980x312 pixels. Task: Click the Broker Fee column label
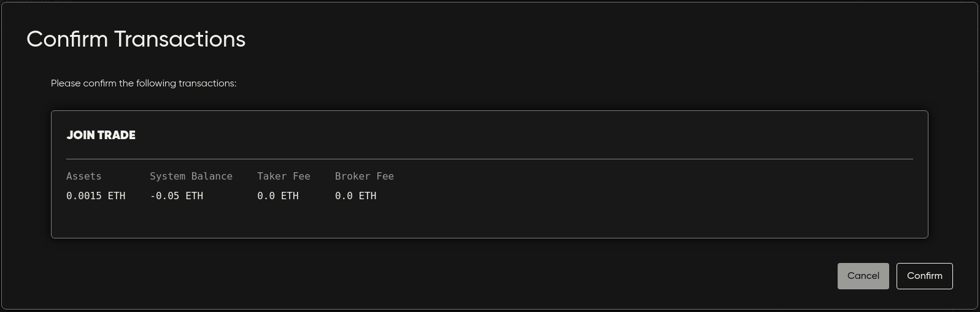[364, 177]
